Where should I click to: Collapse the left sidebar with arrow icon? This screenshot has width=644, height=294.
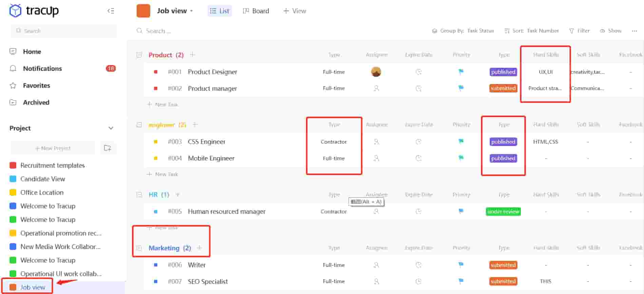click(x=111, y=11)
